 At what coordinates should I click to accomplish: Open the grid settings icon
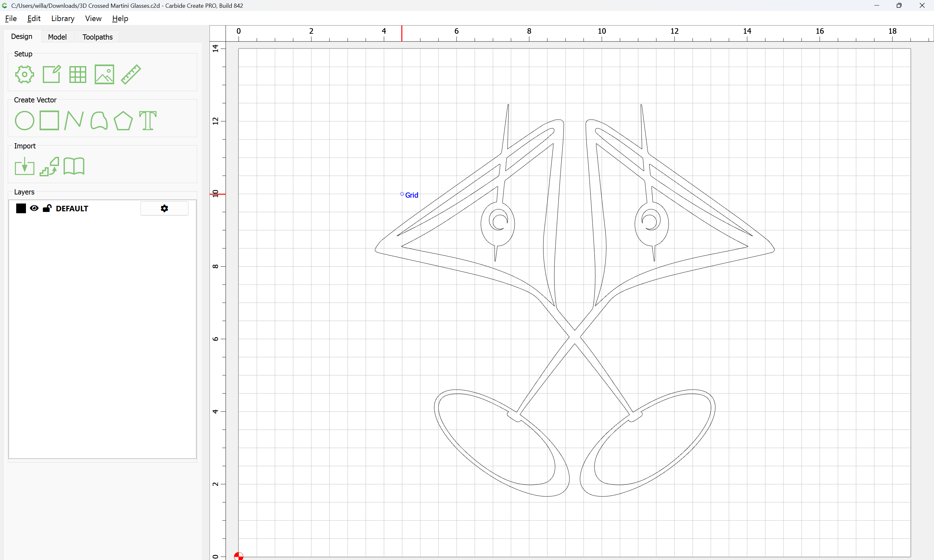pos(78,74)
